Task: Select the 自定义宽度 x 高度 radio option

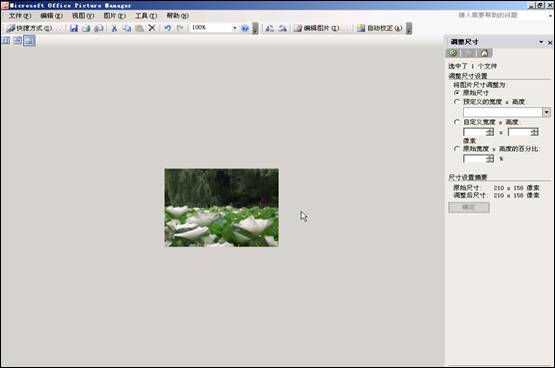Action: (457, 122)
